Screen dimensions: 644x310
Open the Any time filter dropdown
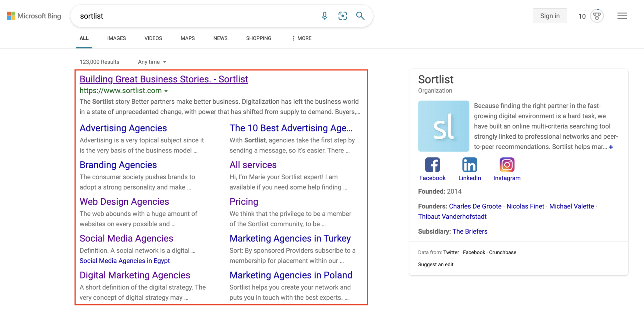point(152,62)
